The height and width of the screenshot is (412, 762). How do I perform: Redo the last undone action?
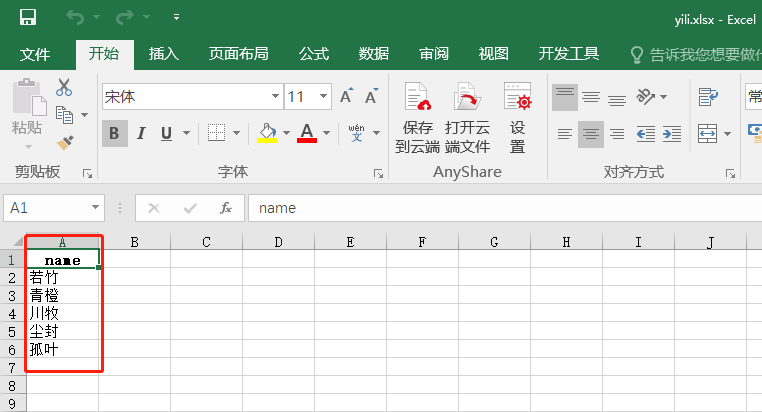coord(125,17)
